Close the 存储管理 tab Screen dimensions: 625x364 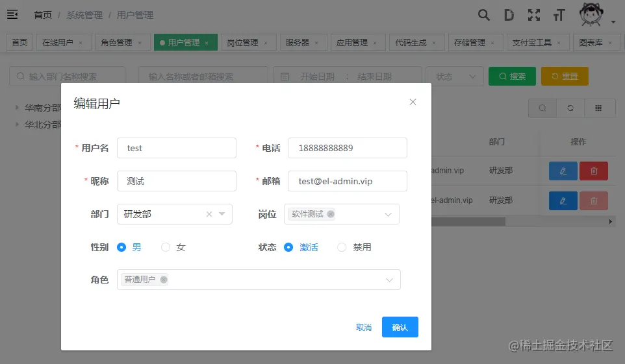492,43
